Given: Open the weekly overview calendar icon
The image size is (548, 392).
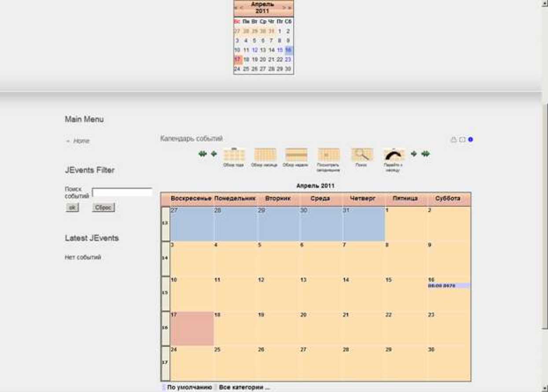Looking at the screenshot, I should pyautogui.click(x=296, y=154).
